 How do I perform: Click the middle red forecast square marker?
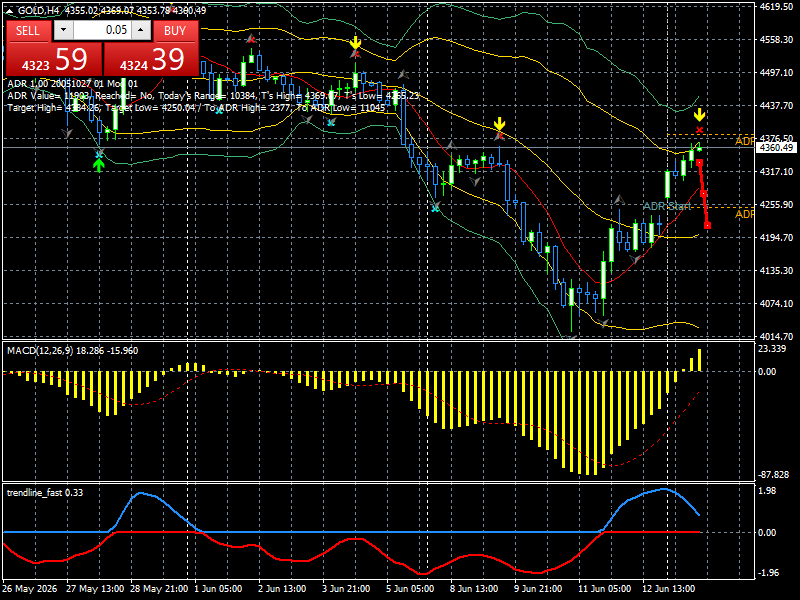click(704, 193)
